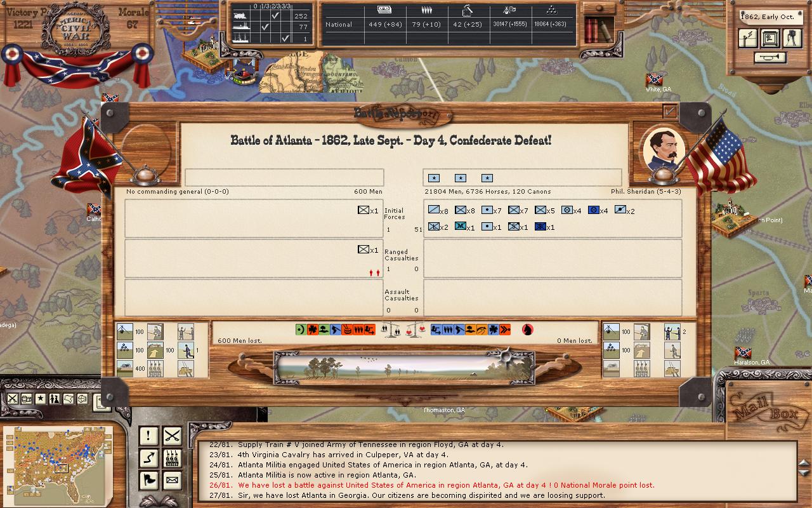Screen dimensions: 812x508
Task: Close the battle report with the top-right checkmark
Action: (x=669, y=112)
